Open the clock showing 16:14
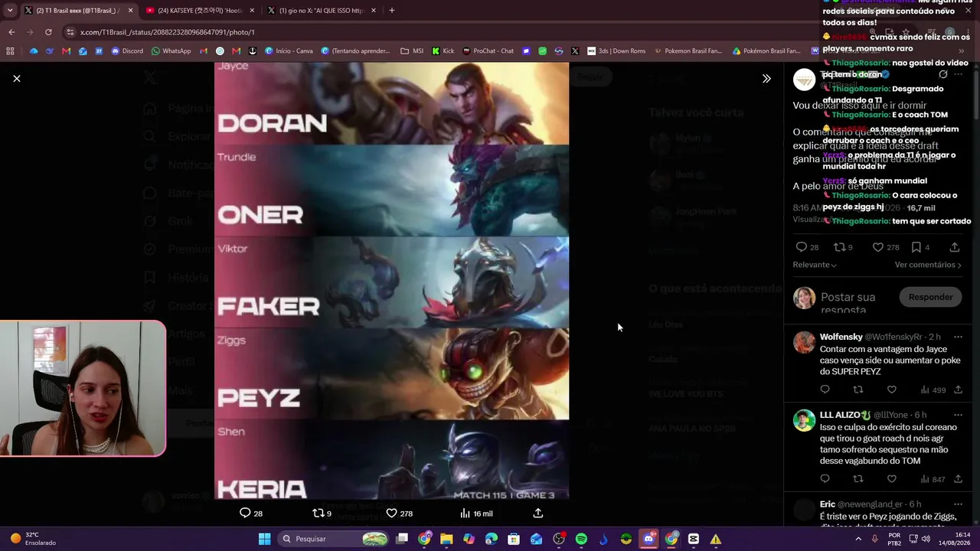Image resolution: width=980 pixels, height=551 pixels. point(956,539)
